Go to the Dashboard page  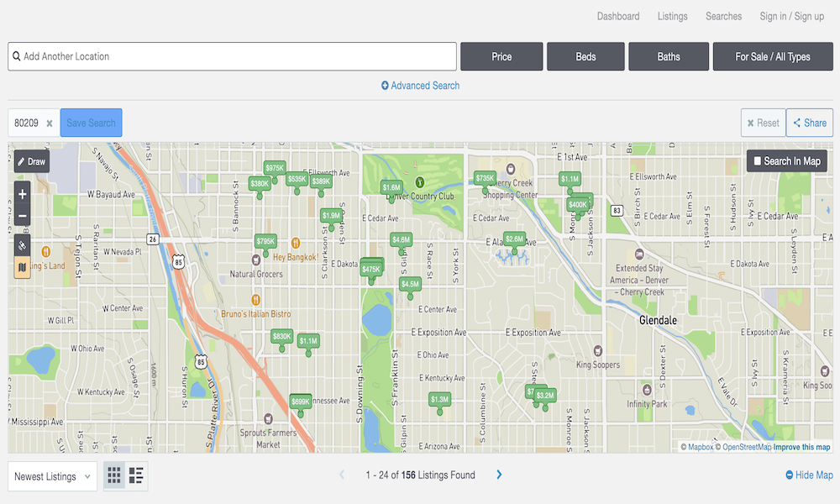click(x=618, y=16)
